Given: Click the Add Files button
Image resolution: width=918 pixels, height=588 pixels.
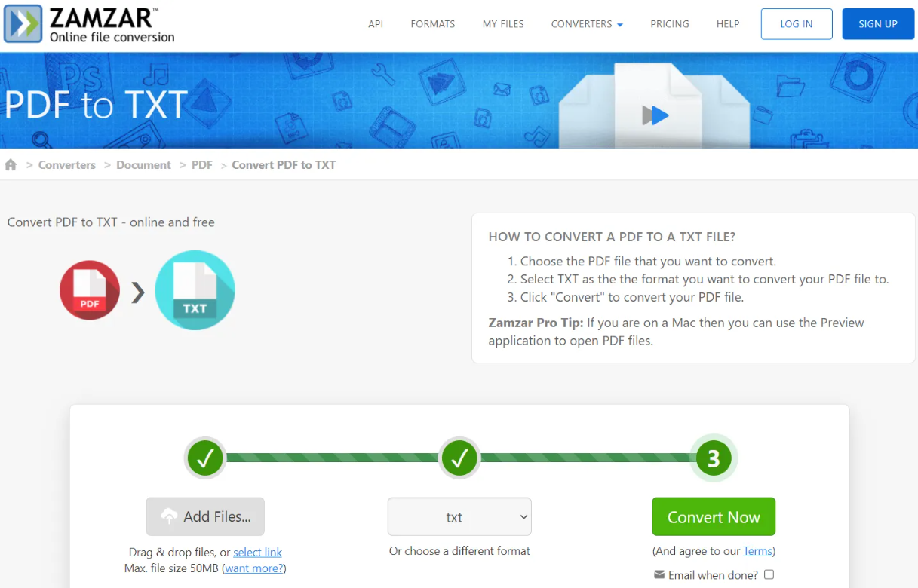Looking at the screenshot, I should (205, 516).
